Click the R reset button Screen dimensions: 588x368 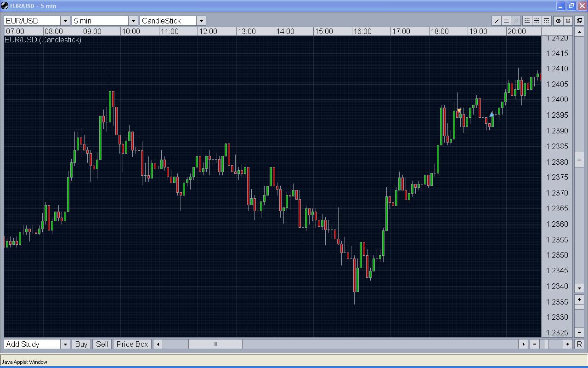(579, 344)
